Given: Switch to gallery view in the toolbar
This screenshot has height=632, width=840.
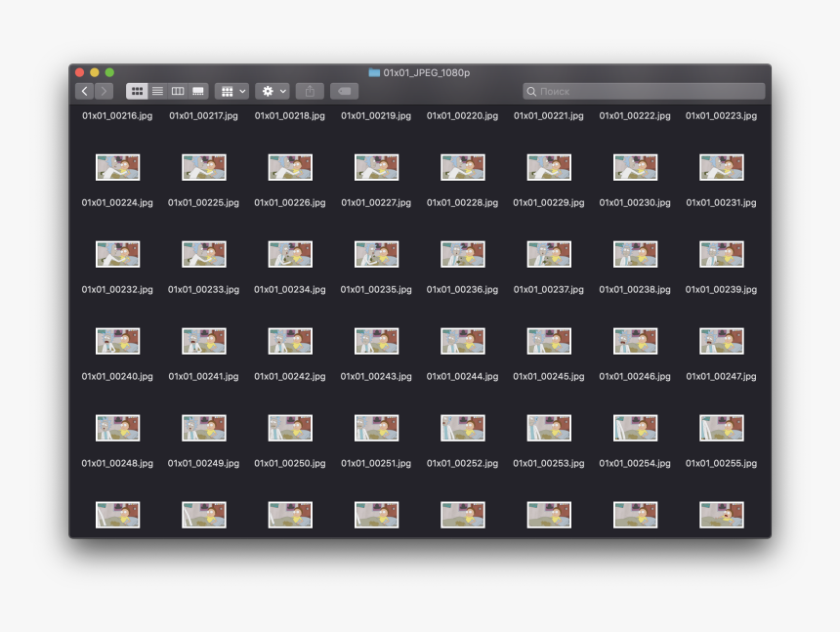Looking at the screenshot, I should 196,90.
